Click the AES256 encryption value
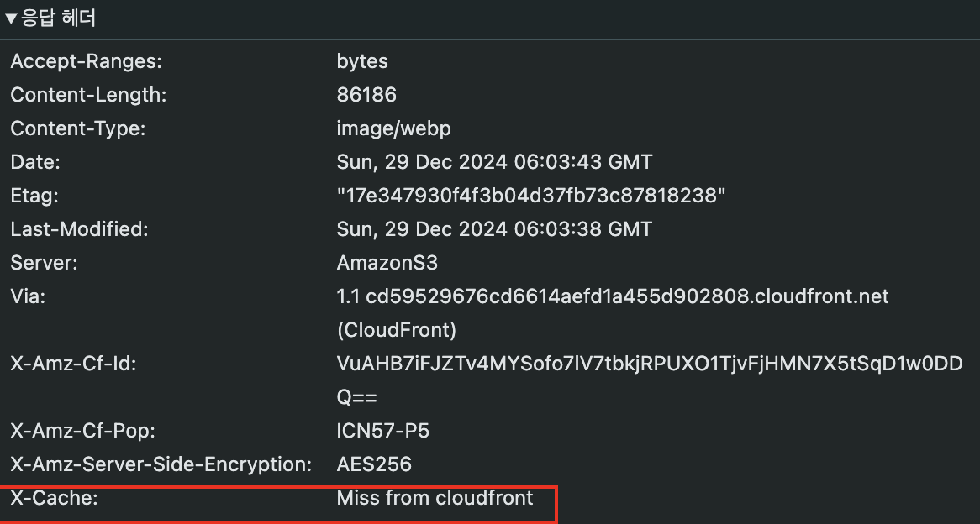This screenshot has width=980, height=524. (x=374, y=464)
